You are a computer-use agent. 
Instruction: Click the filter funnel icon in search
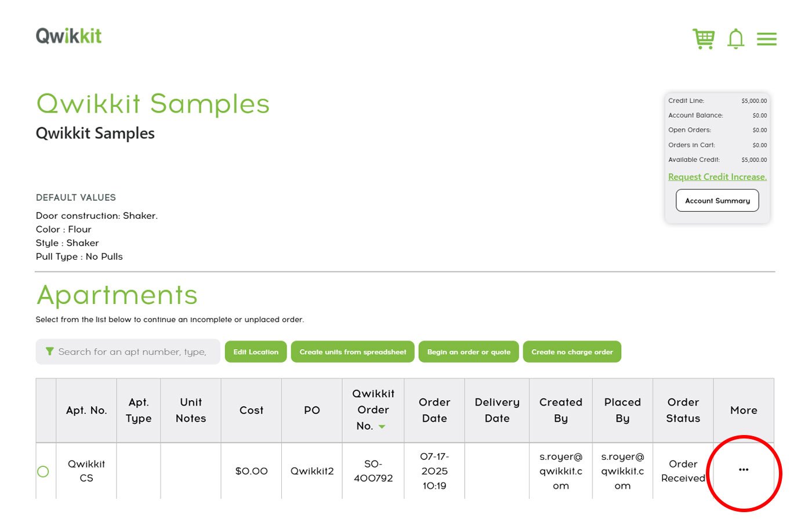pos(50,351)
